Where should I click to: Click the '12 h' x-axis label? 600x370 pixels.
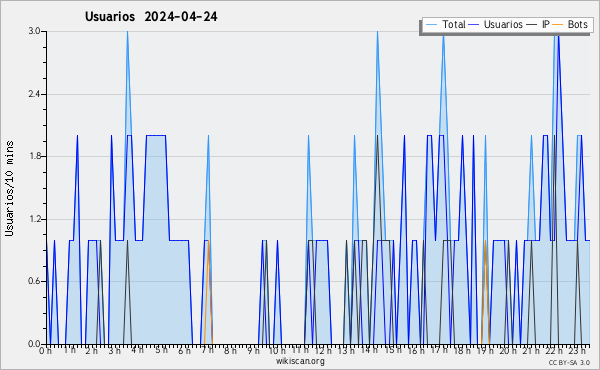(323, 351)
